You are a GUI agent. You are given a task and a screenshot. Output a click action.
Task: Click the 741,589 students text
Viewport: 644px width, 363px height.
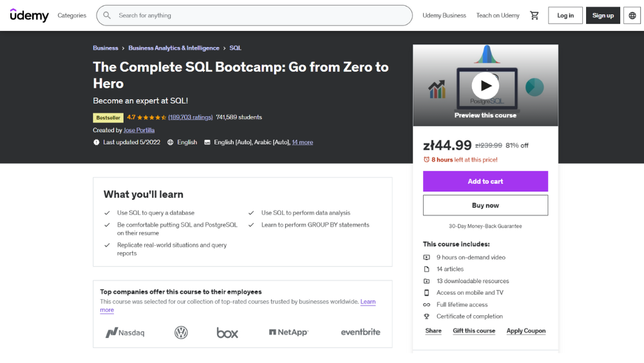coord(239,117)
